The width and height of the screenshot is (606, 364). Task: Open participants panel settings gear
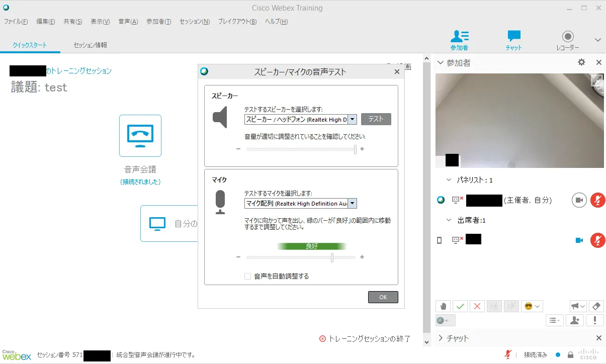tap(581, 62)
